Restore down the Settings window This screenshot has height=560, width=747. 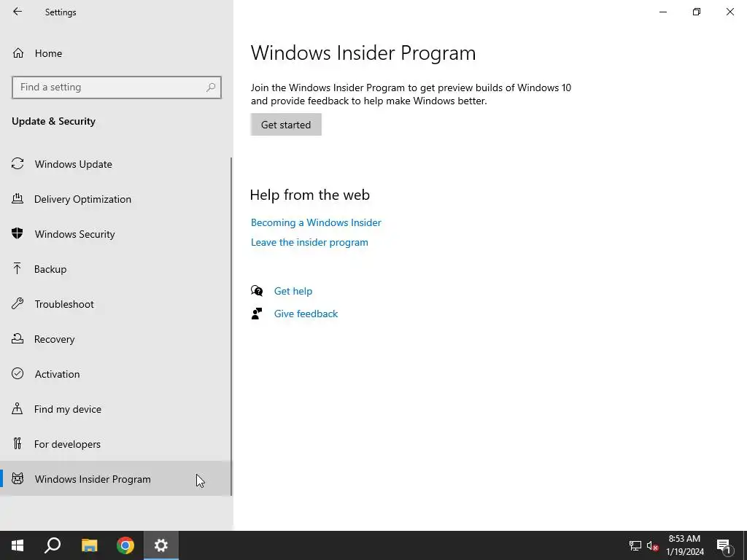point(697,12)
